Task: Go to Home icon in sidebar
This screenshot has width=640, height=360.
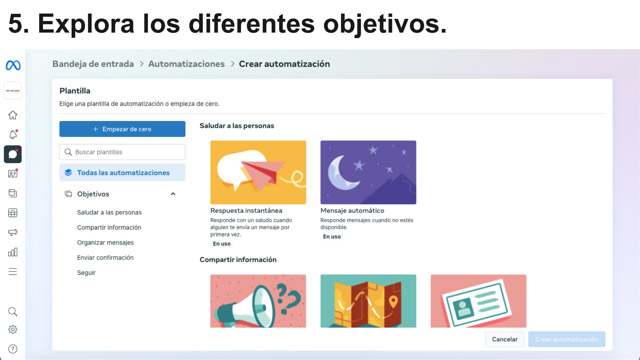Action: tap(13, 115)
